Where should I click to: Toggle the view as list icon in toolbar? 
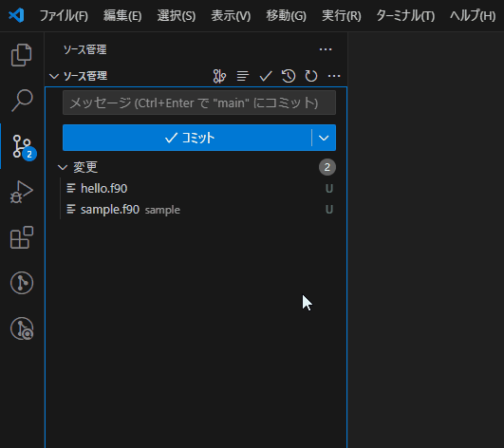point(243,76)
